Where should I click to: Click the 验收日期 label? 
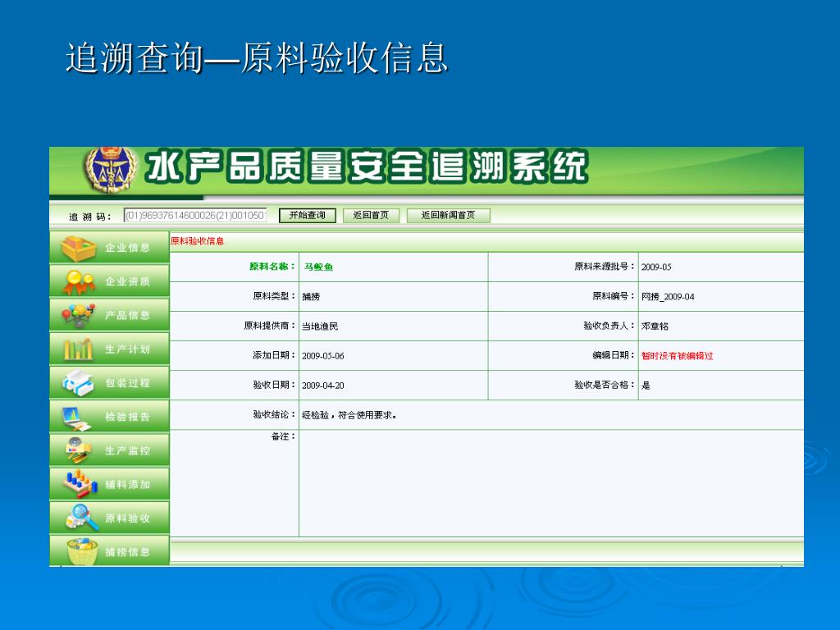pyautogui.click(x=274, y=385)
